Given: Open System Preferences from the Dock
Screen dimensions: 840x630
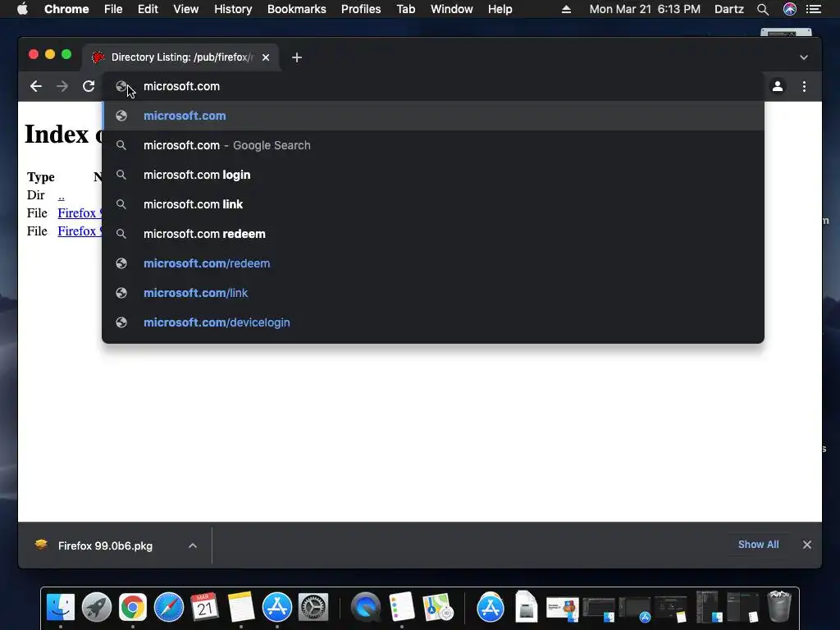Looking at the screenshot, I should pos(313,607).
